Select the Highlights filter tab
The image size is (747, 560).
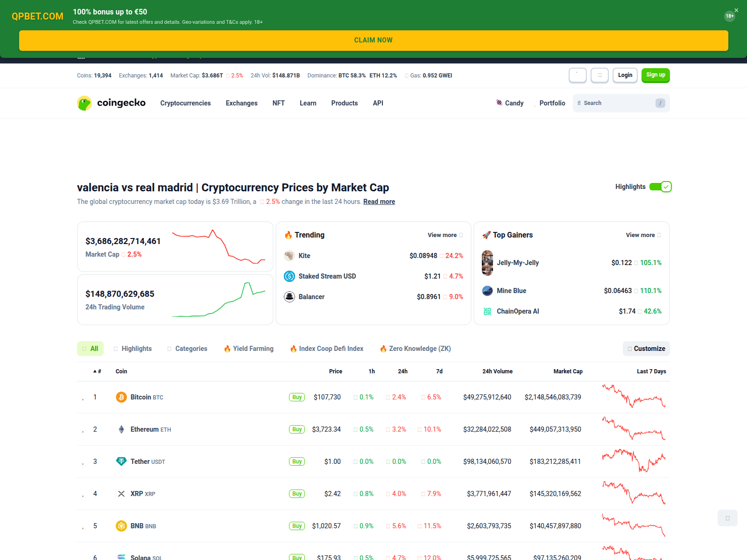tap(133, 349)
